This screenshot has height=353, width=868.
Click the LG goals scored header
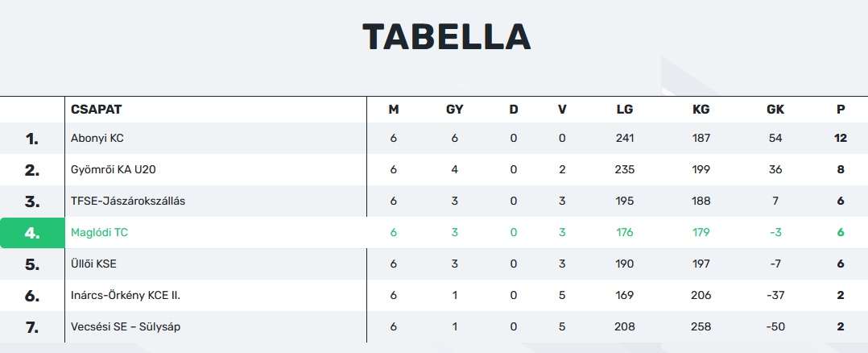[x=625, y=110]
